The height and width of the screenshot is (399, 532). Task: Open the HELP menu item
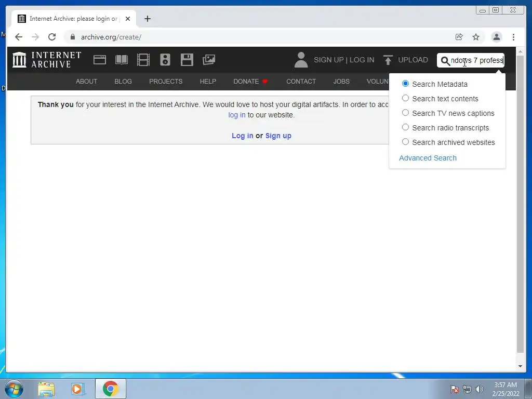[208, 82]
